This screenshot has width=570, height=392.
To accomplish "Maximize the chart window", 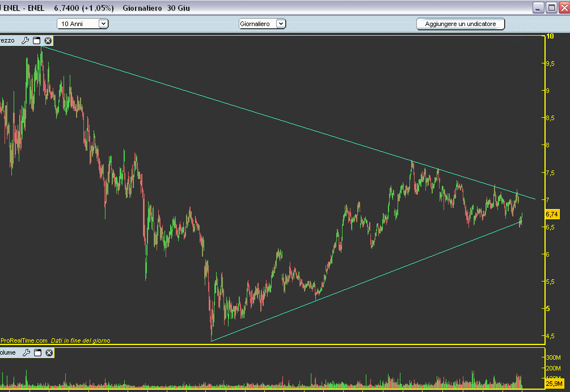I will (551, 7).
